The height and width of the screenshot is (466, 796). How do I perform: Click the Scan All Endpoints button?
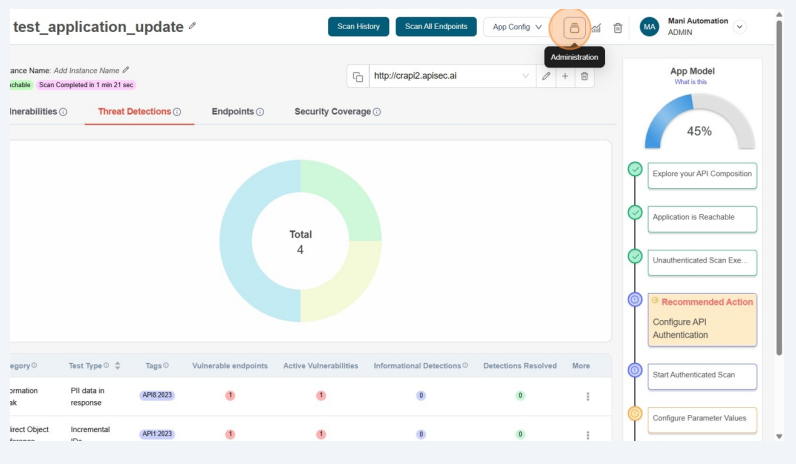point(436,27)
